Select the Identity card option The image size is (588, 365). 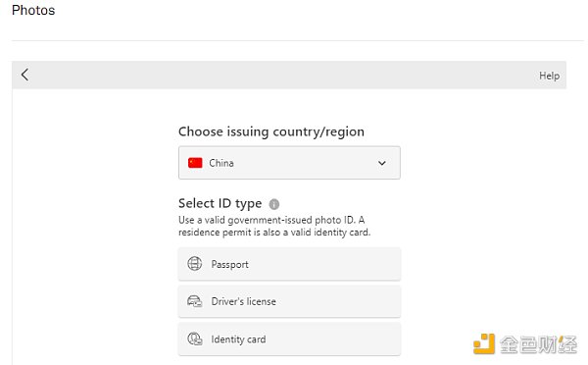pos(289,339)
